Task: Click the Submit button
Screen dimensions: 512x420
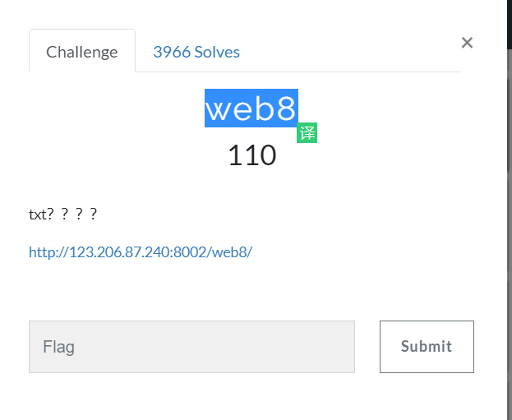Action: 427,346
